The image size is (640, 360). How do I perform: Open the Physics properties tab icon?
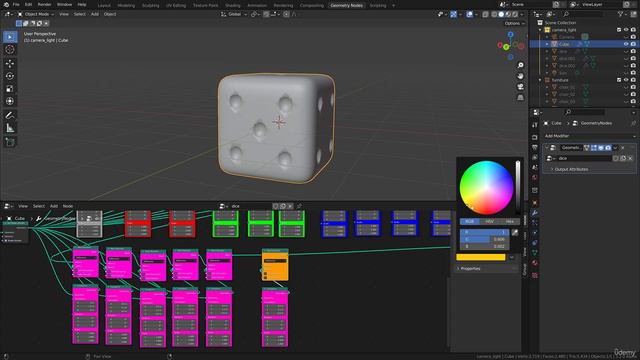[535, 233]
